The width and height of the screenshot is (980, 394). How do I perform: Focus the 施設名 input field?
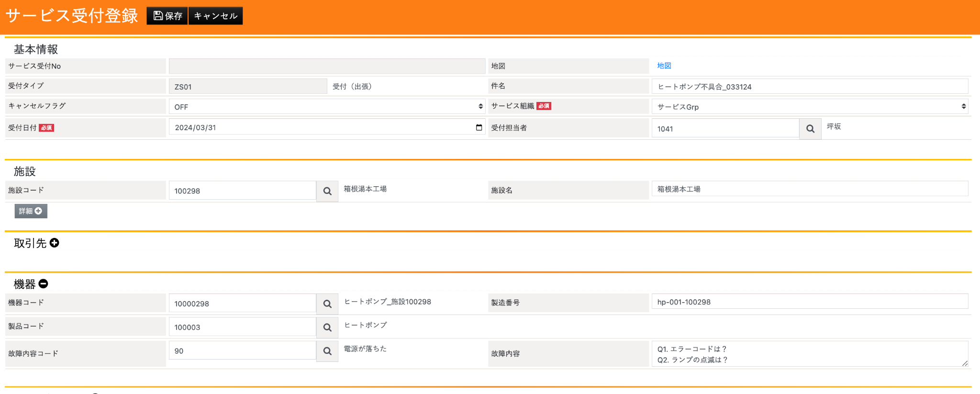pos(809,189)
